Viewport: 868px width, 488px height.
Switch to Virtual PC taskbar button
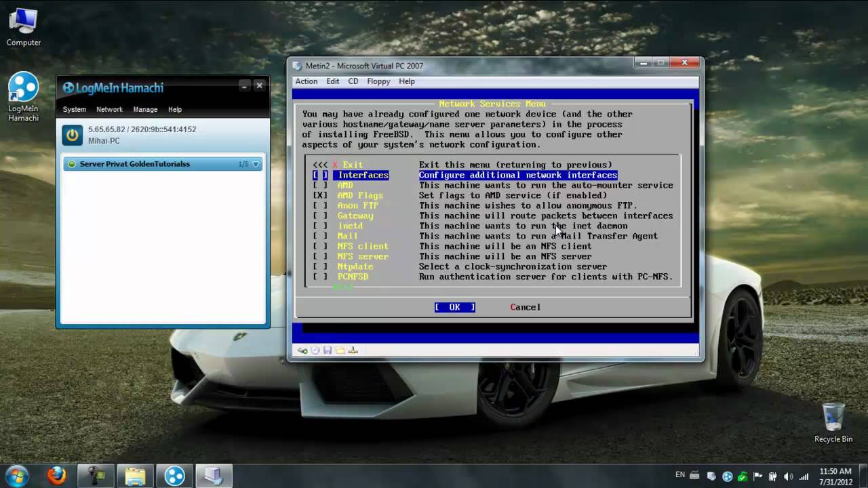pos(214,476)
